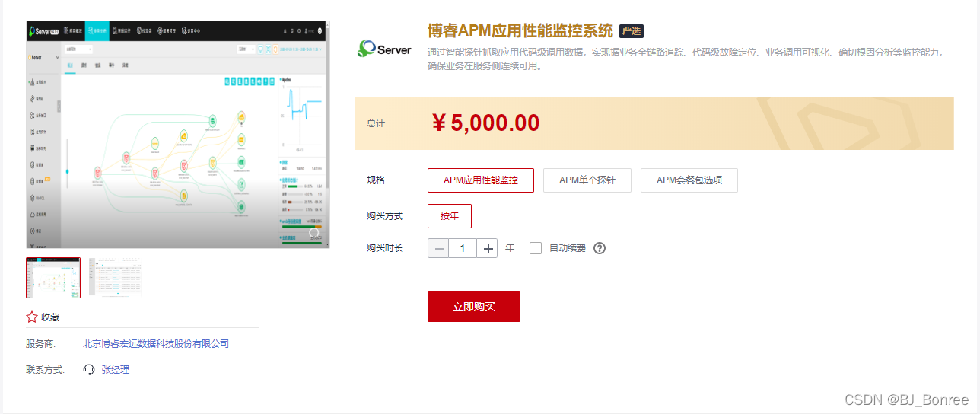The image size is (980, 414).
Task: Click the purchase duration input showing 1
Action: pyautogui.click(x=463, y=248)
